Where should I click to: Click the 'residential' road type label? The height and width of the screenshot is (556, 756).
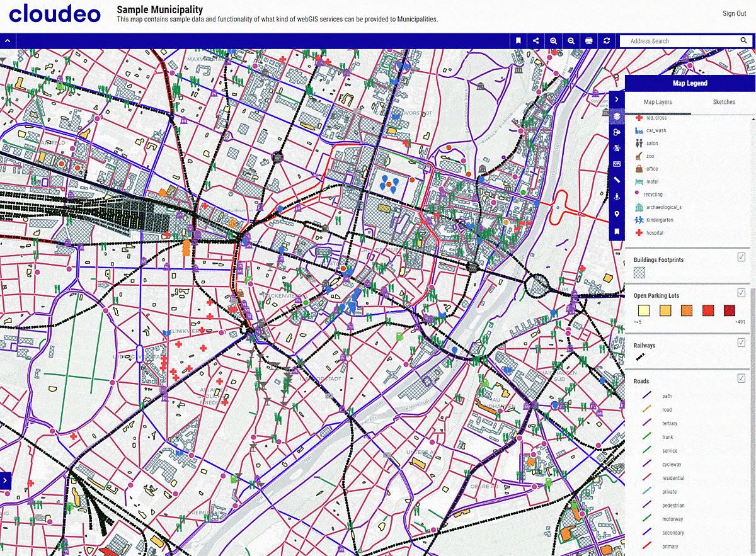coord(673,478)
